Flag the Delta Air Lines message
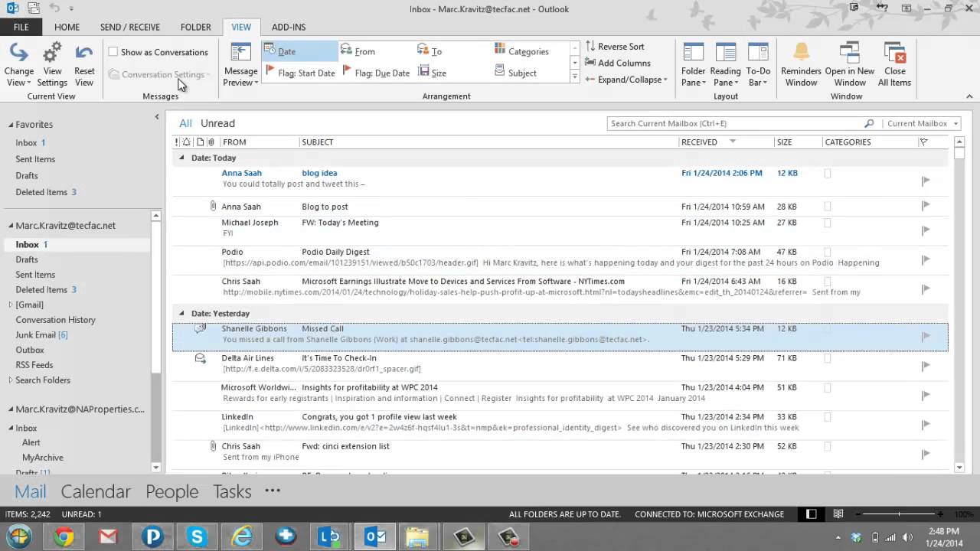Screen dimensions: 980x551 click(x=926, y=365)
